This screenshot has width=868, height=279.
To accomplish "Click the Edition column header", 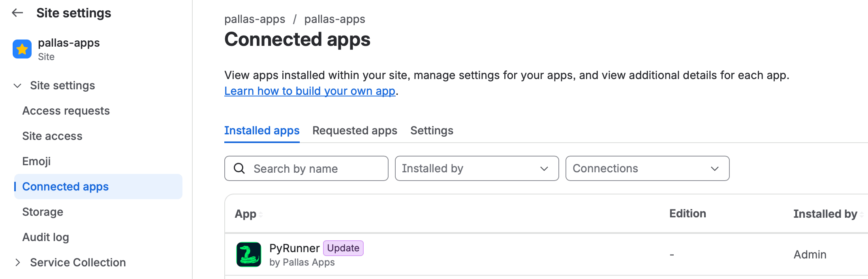I will (688, 213).
